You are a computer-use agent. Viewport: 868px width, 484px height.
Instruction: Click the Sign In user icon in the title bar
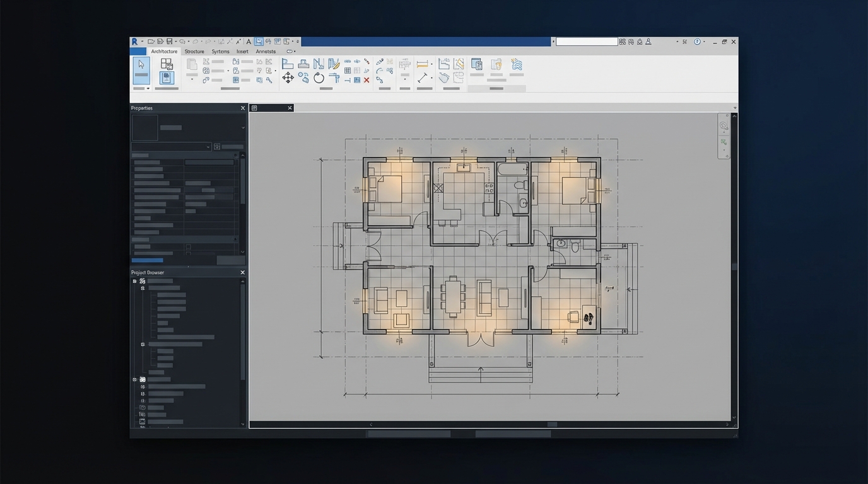coord(648,42)
